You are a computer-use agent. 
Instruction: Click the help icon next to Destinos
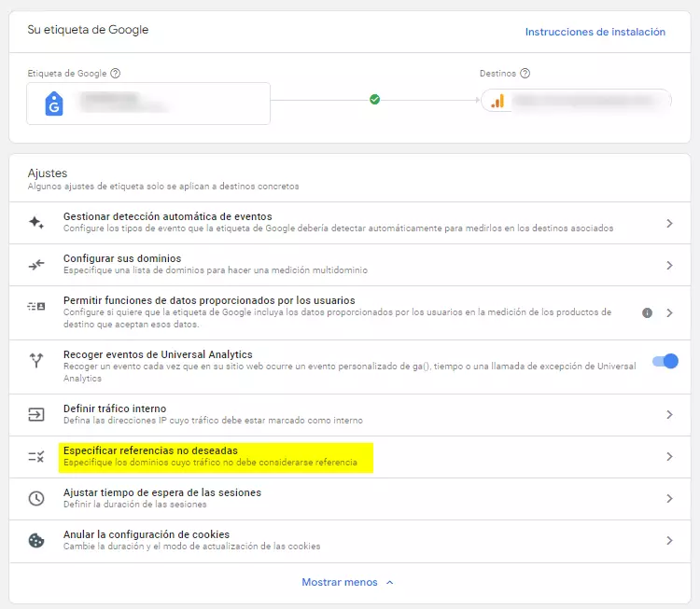click(525, 73)
